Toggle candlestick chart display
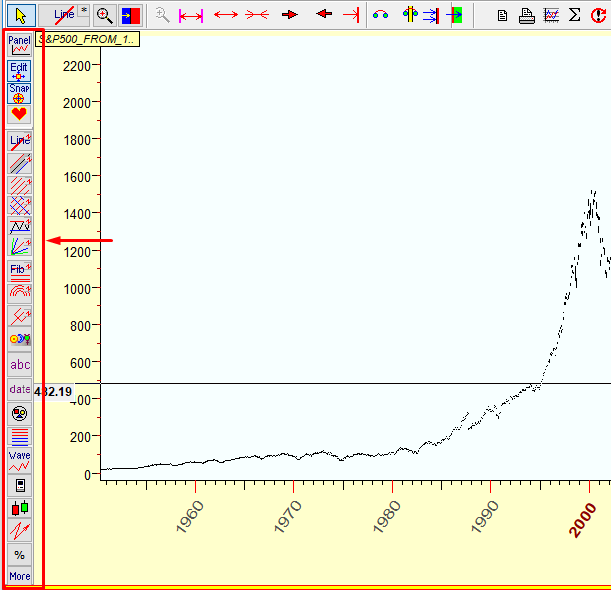611x590 pixels. (x=20, y=507)
